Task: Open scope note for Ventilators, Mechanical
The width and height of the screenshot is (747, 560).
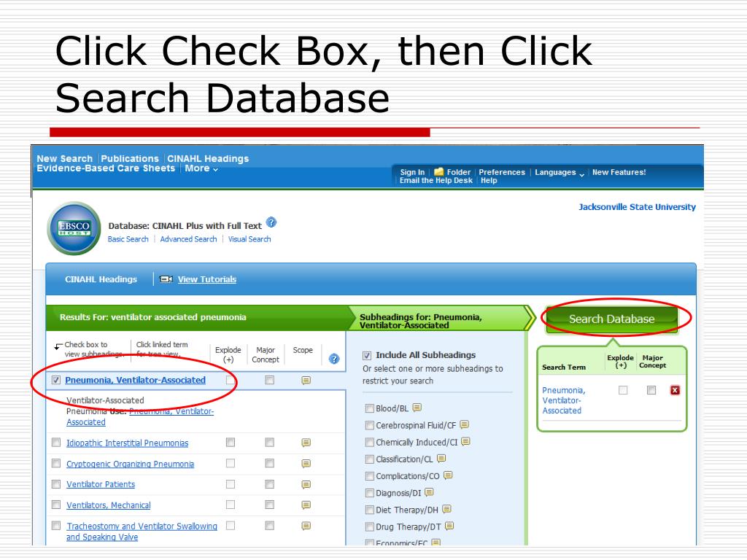Action: [x=306, y=505]
